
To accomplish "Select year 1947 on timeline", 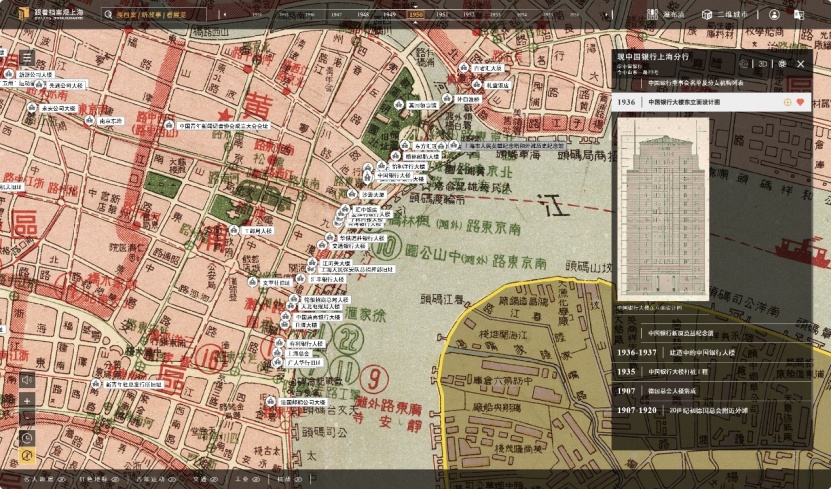I will point(337,15).
